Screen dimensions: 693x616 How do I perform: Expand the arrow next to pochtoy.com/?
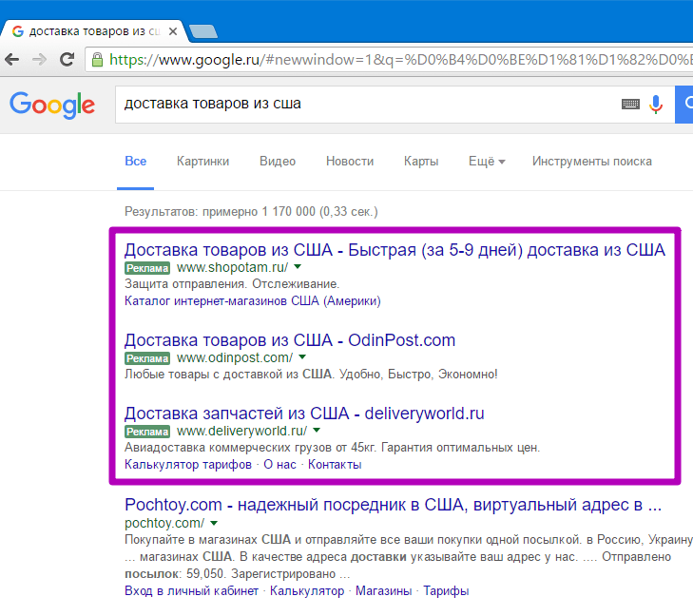[x=214, y=523]
